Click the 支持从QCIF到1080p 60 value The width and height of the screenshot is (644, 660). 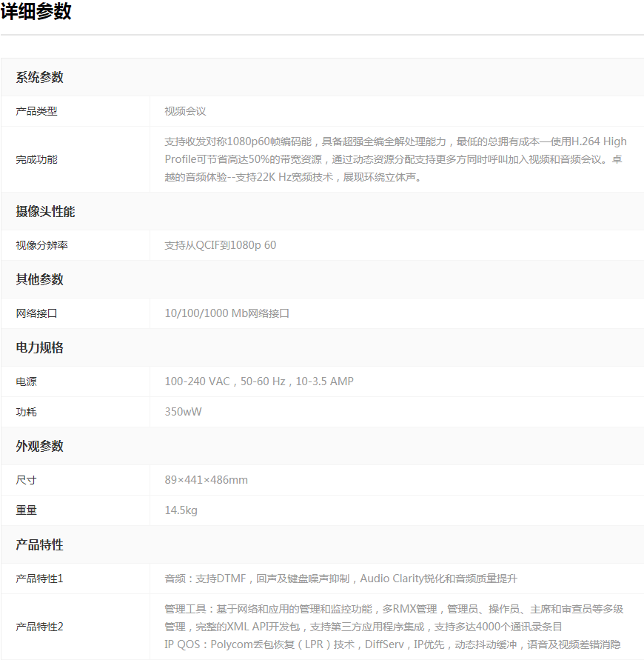221,245
